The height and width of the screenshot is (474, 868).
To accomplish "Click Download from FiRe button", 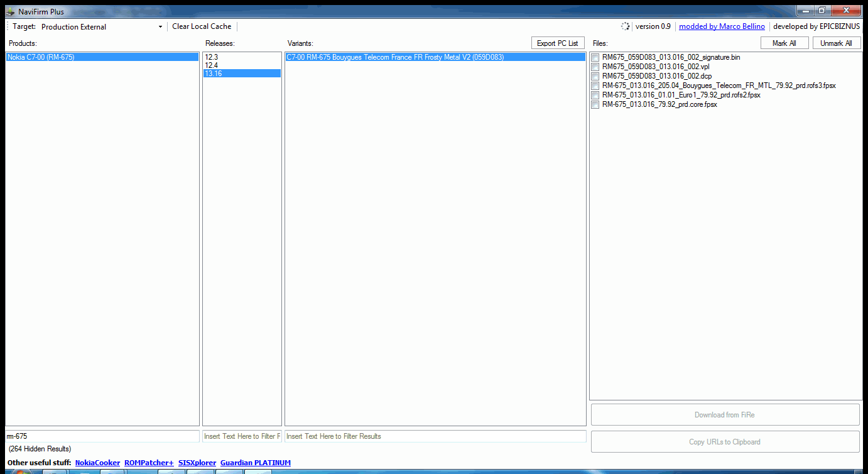I will coord(725,415).
